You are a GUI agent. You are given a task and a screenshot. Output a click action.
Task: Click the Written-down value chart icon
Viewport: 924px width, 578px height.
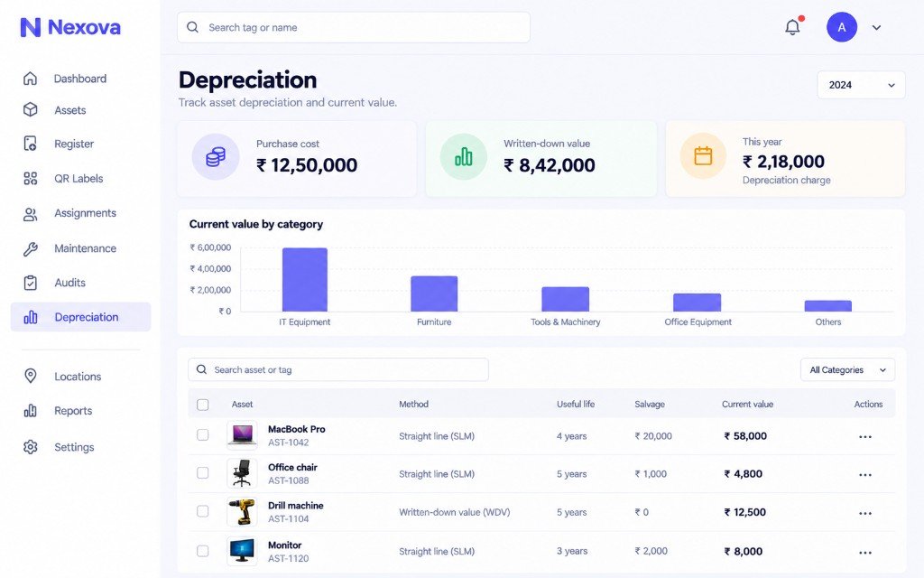click(464, 157)
